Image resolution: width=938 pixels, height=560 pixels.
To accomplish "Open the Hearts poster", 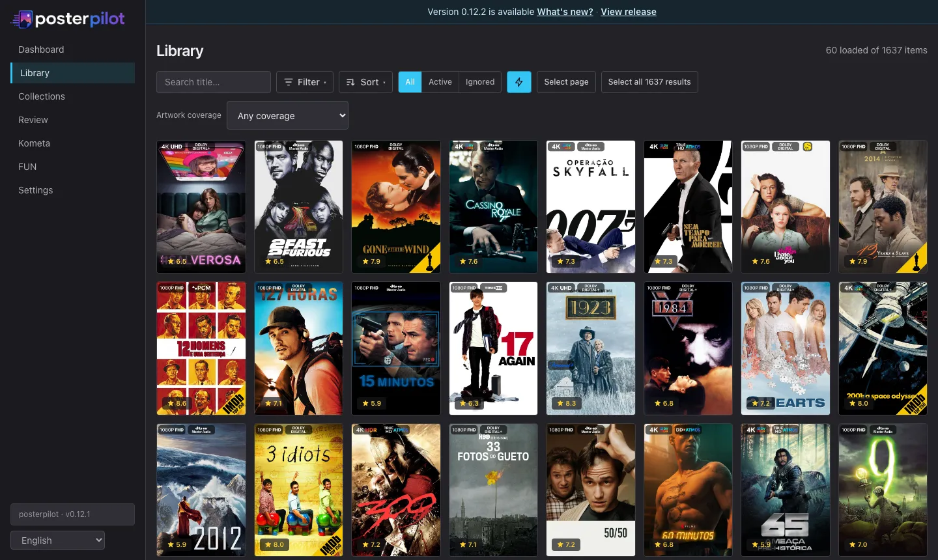I will coord(786,348).
